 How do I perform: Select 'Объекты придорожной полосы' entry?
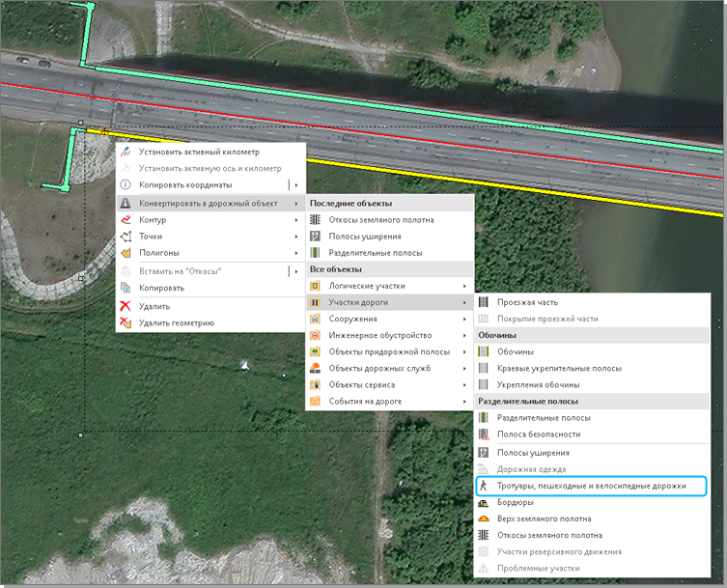(389, 351)
